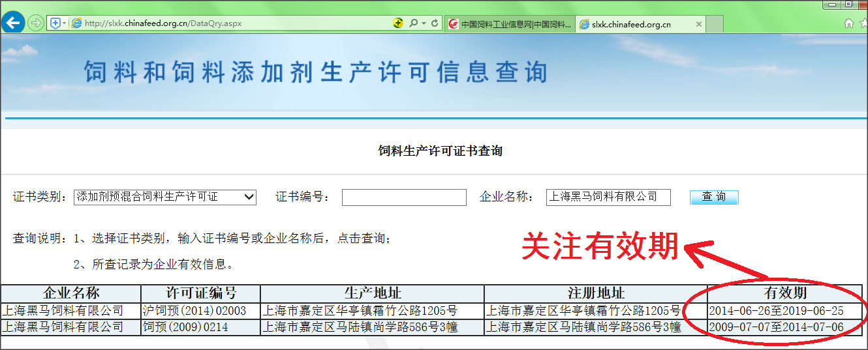Screen dimensions: 868x350
Task: Click the shield security icon in address bar
Action: [x=55, y=23]
